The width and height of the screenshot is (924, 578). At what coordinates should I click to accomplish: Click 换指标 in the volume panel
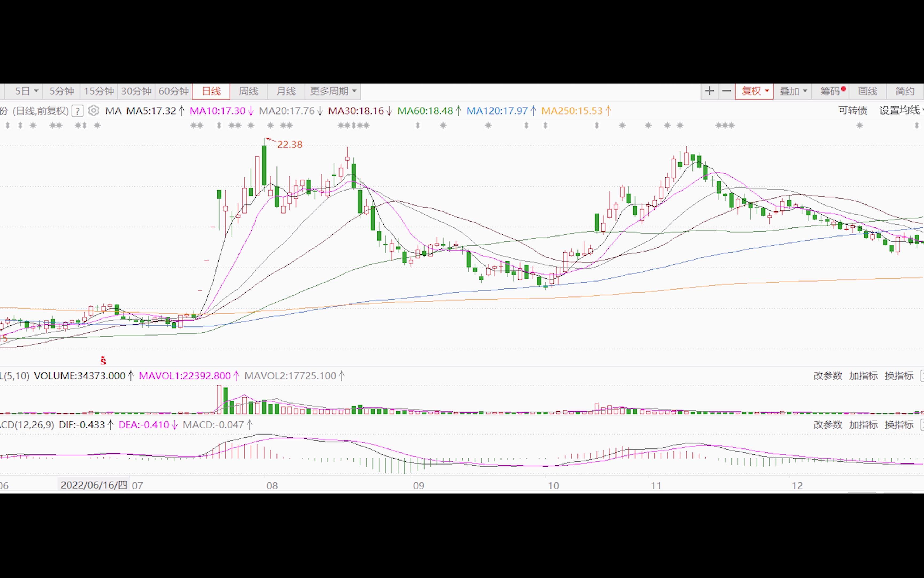pos(899,376)
